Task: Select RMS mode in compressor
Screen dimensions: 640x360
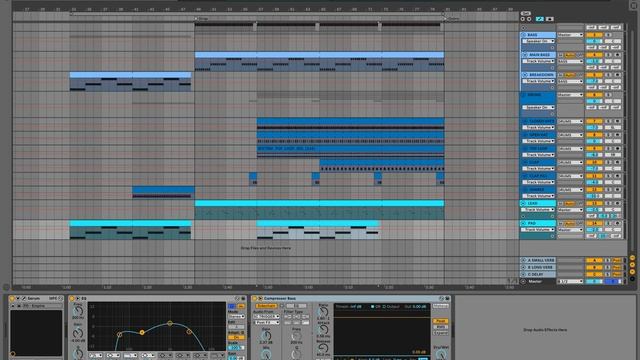Action: (440, 327)
